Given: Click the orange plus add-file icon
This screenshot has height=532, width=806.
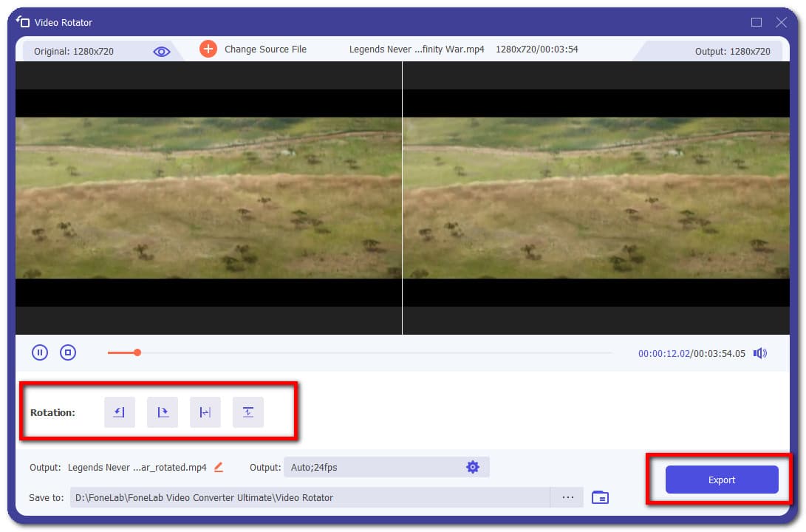Looking at the screenshot, I should click(x=208, y=49).
